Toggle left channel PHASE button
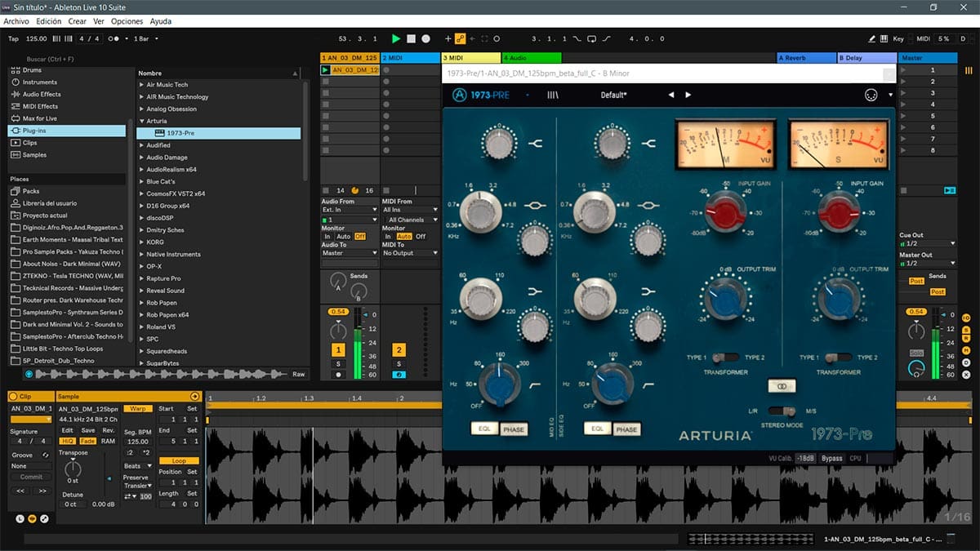Viewport: 980px width, 551px height. 514,429
